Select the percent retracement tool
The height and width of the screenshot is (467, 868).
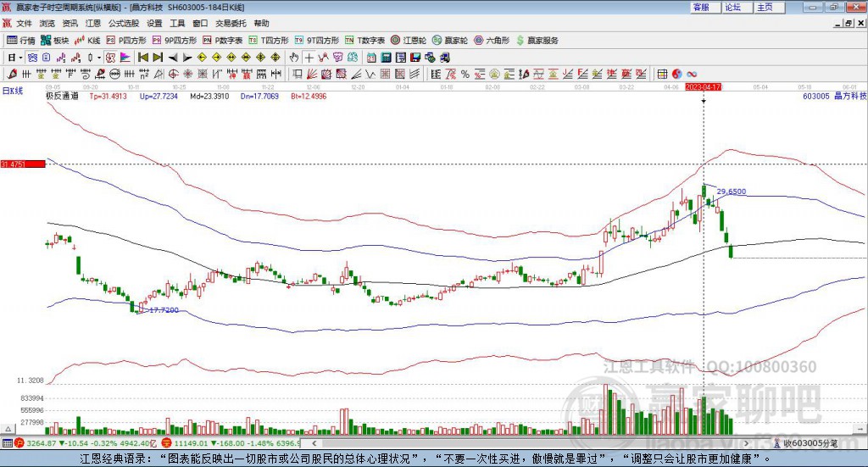point(465,74)
